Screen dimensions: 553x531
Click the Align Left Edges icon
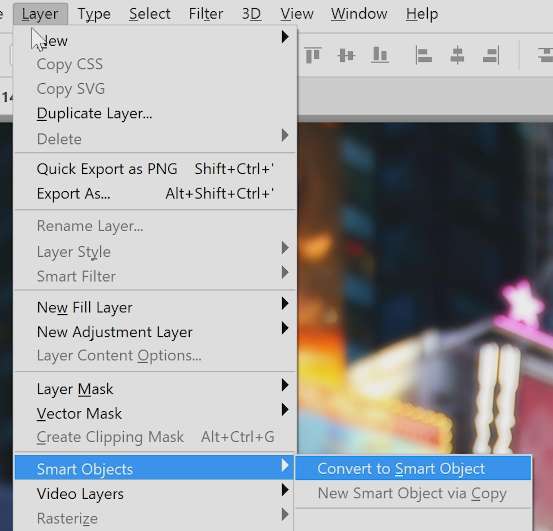click(x=423, y=55)
